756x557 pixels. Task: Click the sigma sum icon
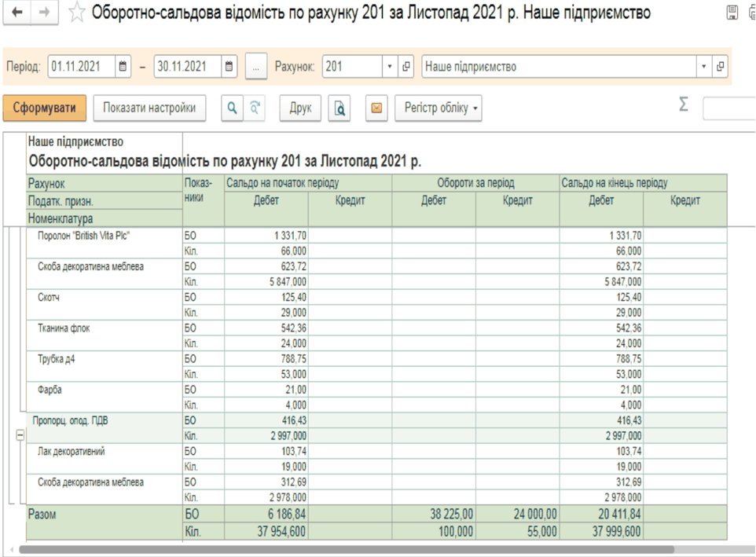tap(683, 104)
